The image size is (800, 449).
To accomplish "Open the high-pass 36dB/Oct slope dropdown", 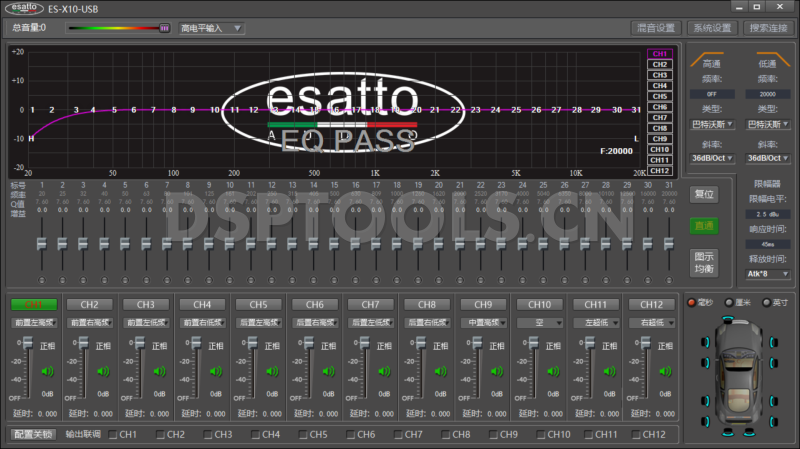I will pos(712,158).
